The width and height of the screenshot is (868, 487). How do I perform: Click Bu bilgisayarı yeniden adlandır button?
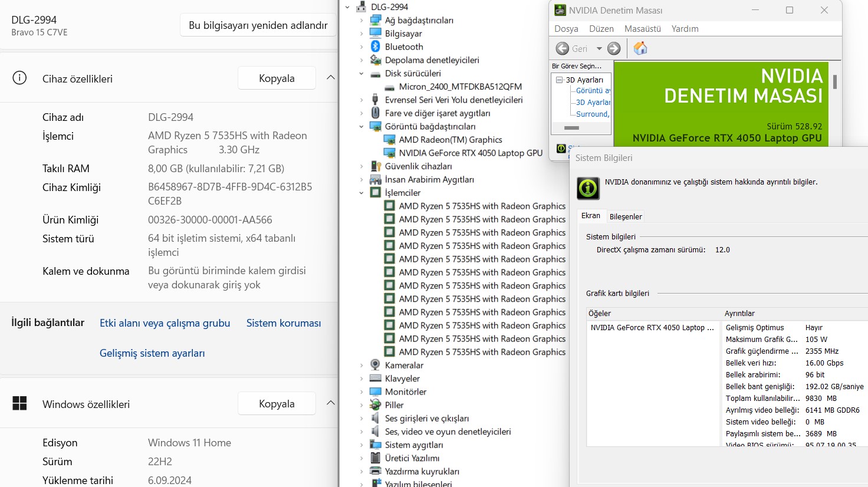(x=258, y=25)
